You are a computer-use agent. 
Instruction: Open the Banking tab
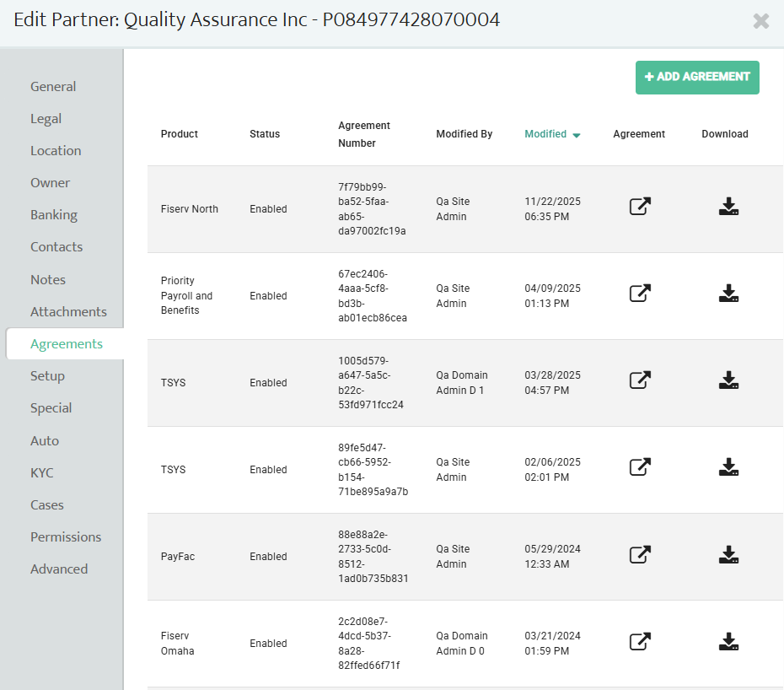tap(54, 214)
